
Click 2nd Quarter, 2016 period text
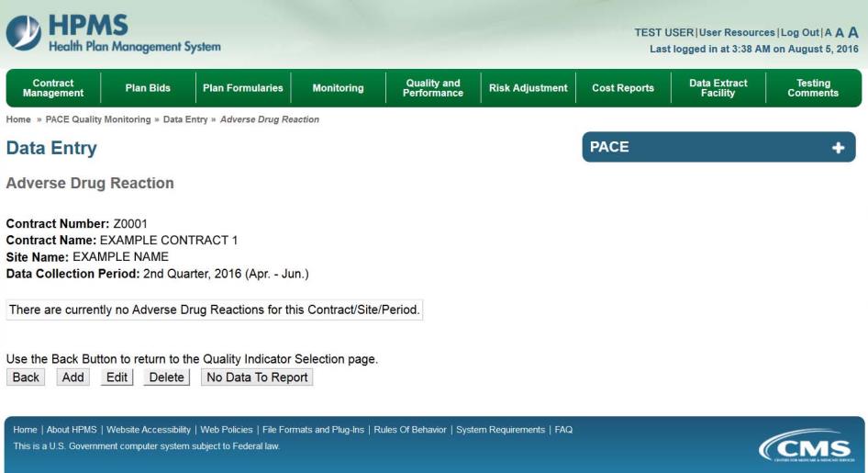[226, 274]
